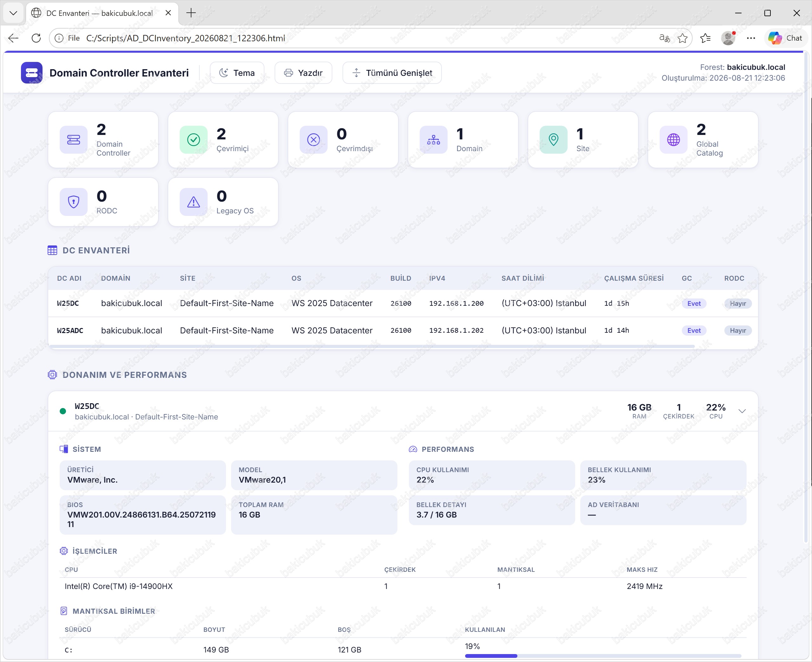
Task: Reload the page with the refresh icon
Action: click(x=36, y=38)
